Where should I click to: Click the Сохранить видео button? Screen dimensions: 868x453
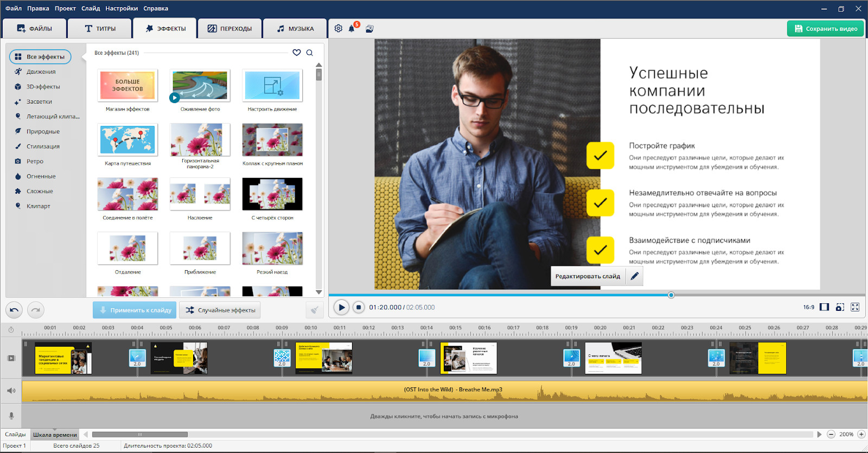pos(826,29)
